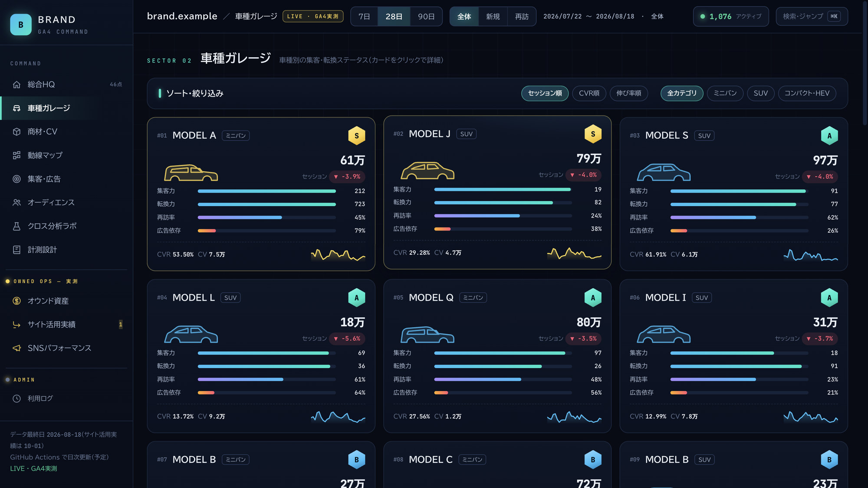Open the オウンド資産 coin icon
This screenshot has height=488, width=868.
pyautogui.click(x=16, y=301)
